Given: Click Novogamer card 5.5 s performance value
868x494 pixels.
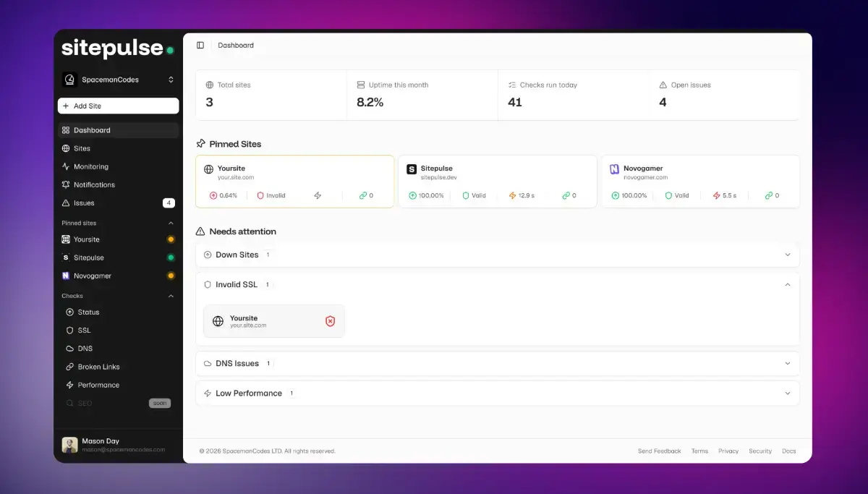Looking at the screenshot, I should click(x=724, y=195).
